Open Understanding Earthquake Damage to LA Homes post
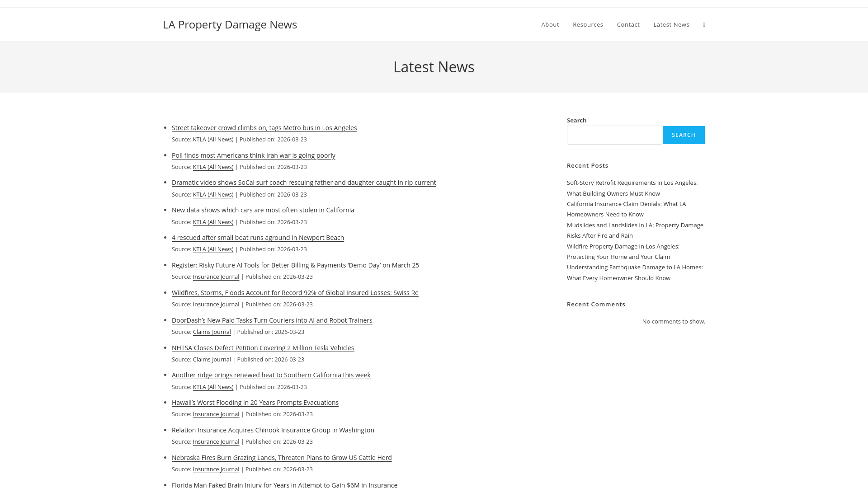868x488 pixels. point(635,272)
